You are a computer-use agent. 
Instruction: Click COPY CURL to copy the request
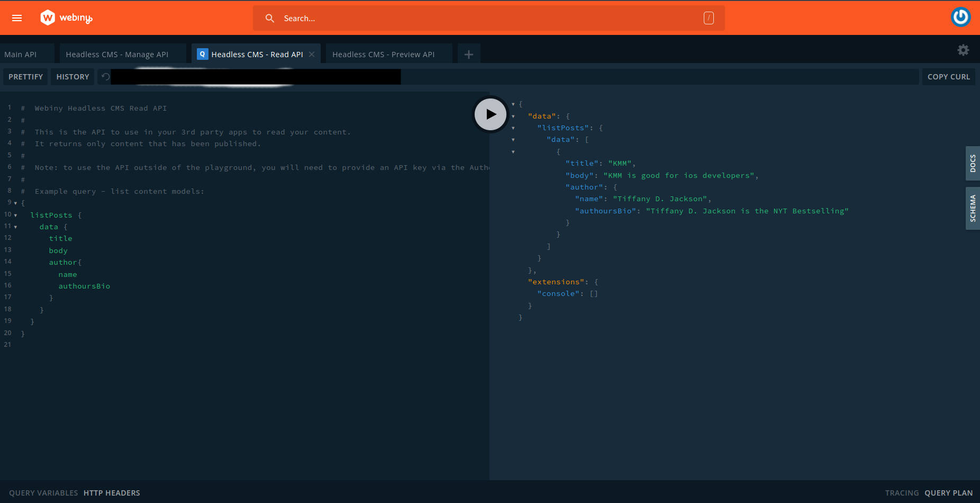(x=948, y=76)
